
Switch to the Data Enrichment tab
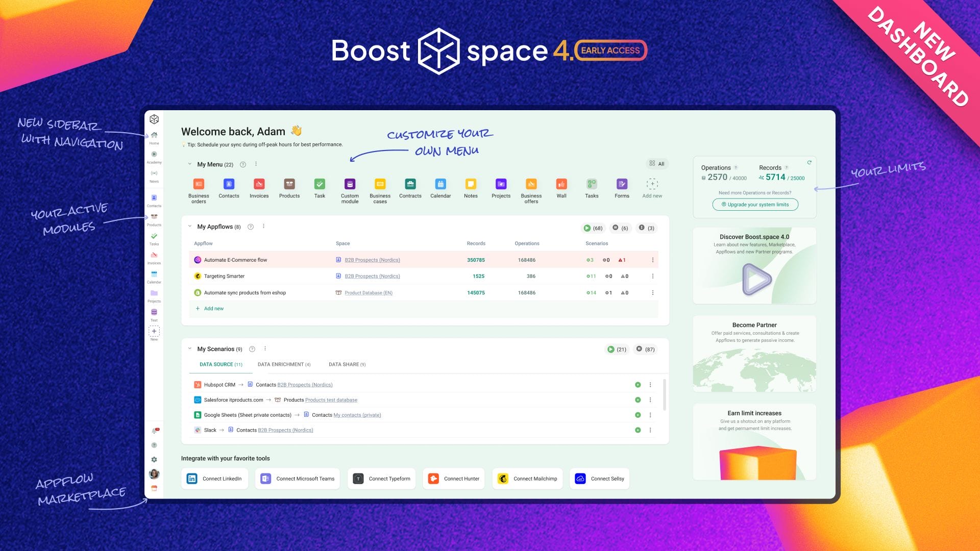point(284,365)
